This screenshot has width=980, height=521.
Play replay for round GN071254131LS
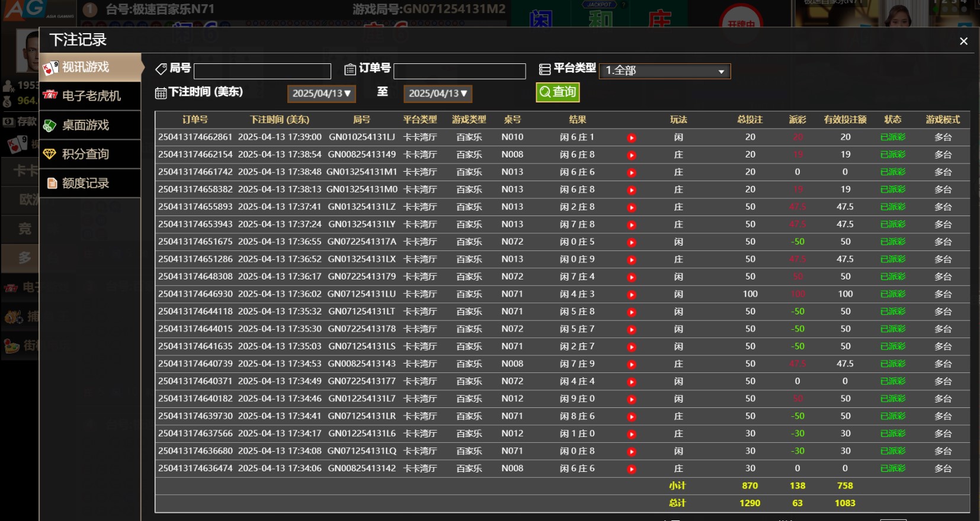(x=632, y=347)
